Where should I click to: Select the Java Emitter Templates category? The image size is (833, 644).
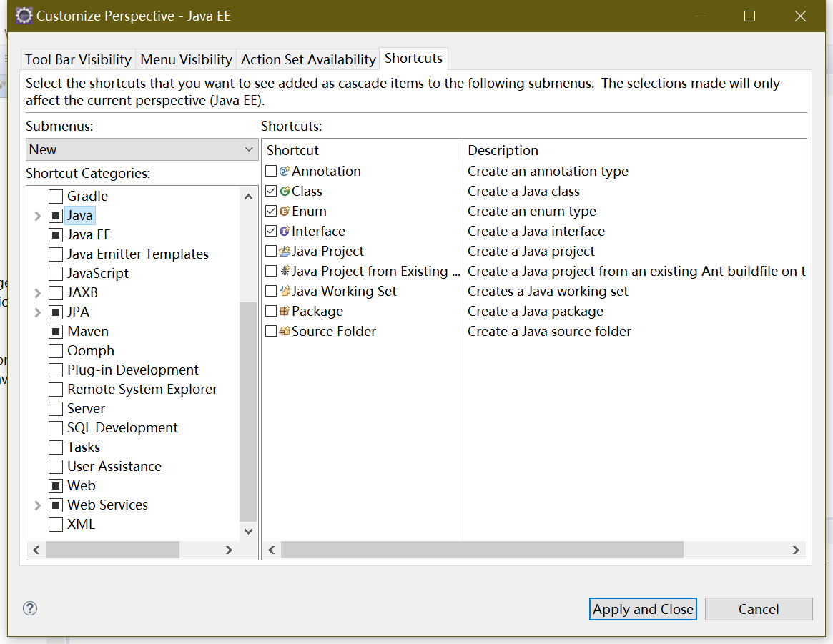(x=137, y=254)
